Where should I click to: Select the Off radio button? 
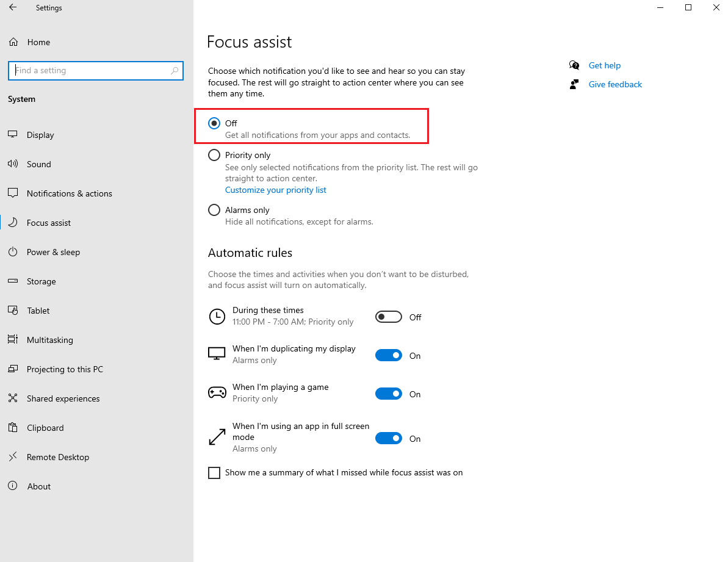point(214,123)
